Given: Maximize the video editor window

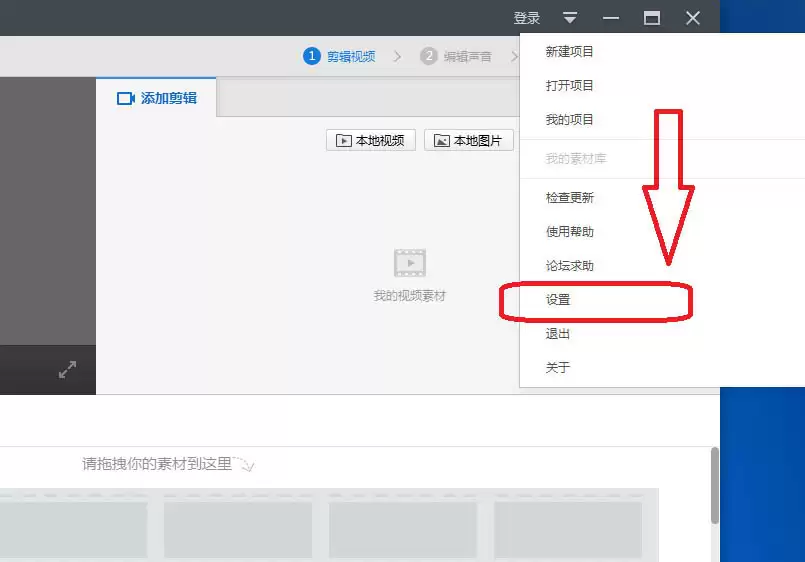Looking at the screenshot, I should coord(652,18).
